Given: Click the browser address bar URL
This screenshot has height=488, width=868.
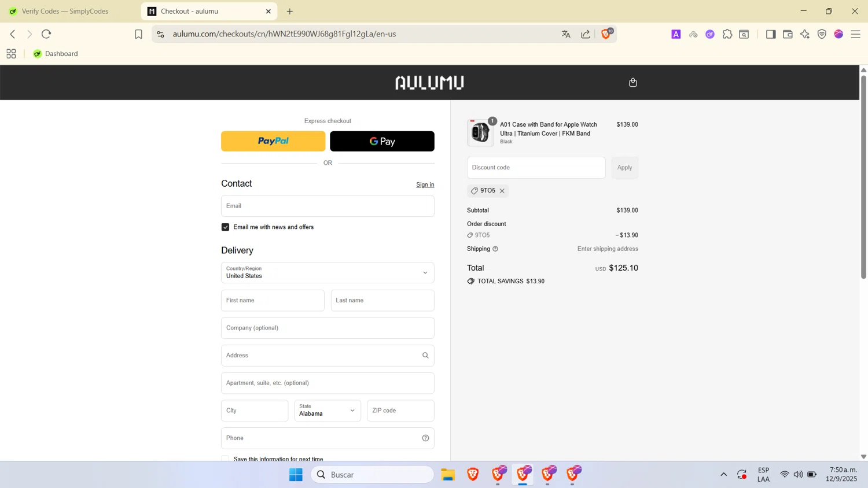Looking at the screenshot, I should click(284, 34).
